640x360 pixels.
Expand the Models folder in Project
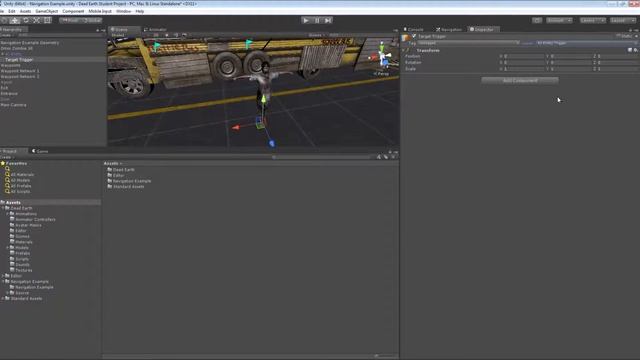click(x=7, y=248)
